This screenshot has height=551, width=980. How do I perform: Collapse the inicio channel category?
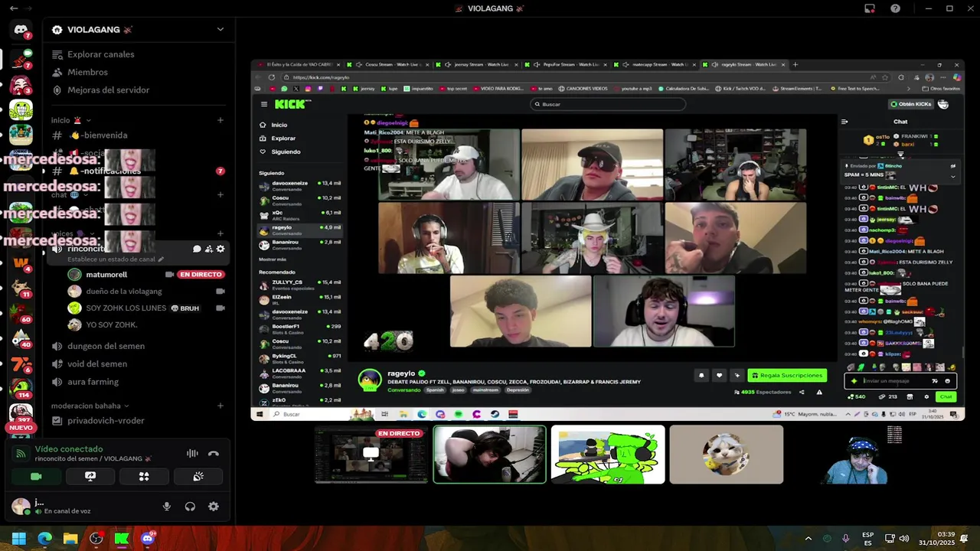pos(71,120)
